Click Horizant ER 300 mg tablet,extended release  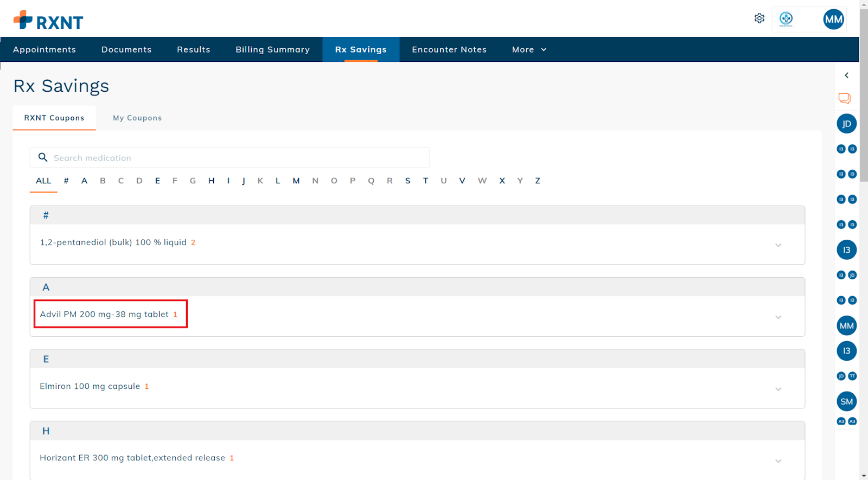[x=132, y=458]
